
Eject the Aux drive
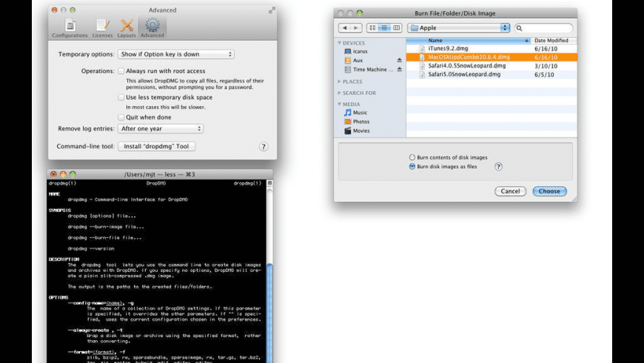(x=399, y=61)
